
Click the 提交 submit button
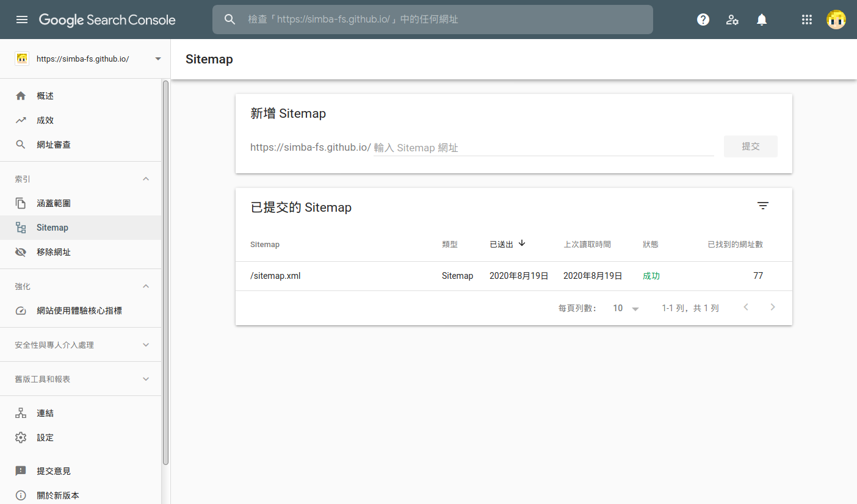[751, 146]
